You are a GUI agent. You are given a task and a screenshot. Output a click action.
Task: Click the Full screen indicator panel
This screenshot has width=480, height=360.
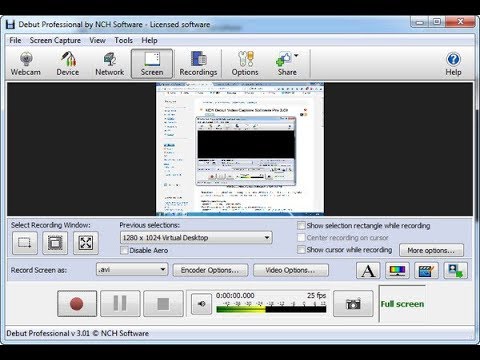click(x=402, y=304)
